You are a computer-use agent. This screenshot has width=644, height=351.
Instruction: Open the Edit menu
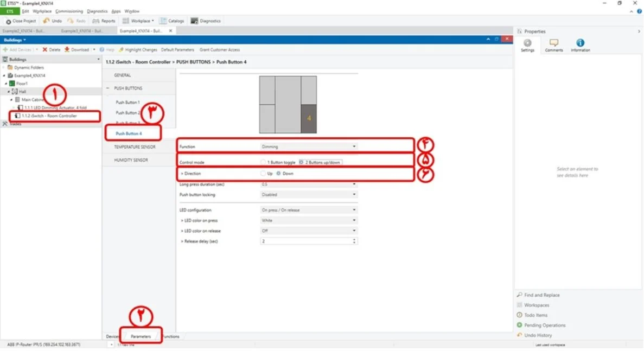(25, 11)
